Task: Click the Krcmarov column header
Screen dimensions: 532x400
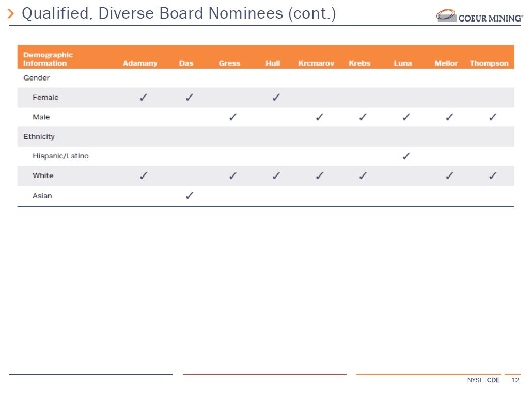Action: point(316,63)
